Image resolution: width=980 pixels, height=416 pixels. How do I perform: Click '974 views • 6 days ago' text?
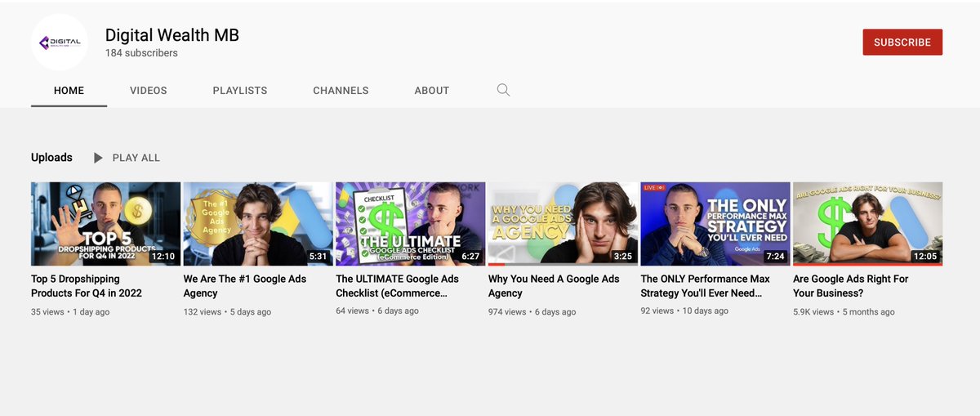[532, 312]
